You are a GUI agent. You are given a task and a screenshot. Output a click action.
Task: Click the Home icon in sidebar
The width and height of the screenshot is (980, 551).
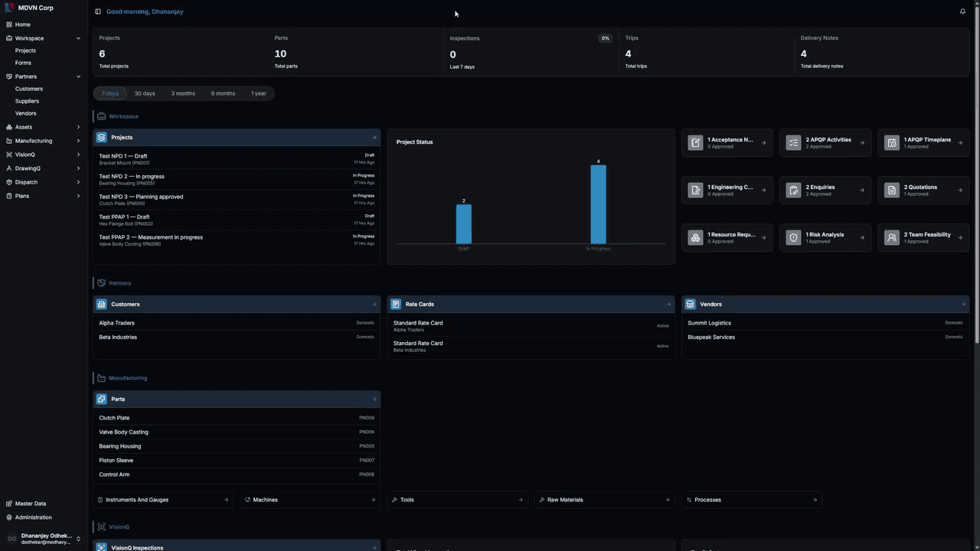click(9, 24)
